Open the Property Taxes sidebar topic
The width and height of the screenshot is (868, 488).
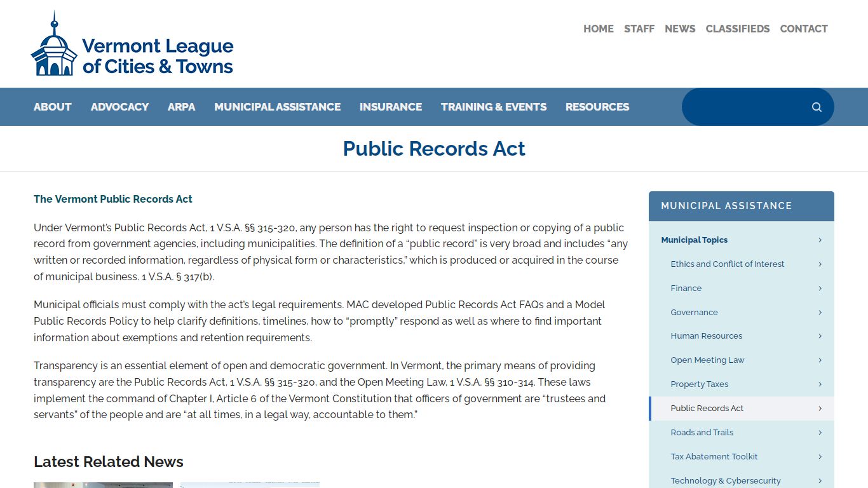coord(700,384)
